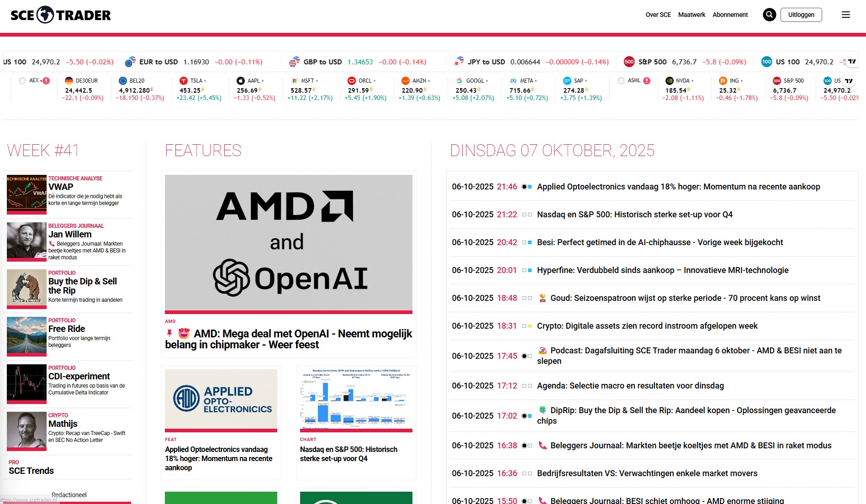Click the AMD and OpenAI feature image

[288, 243]
